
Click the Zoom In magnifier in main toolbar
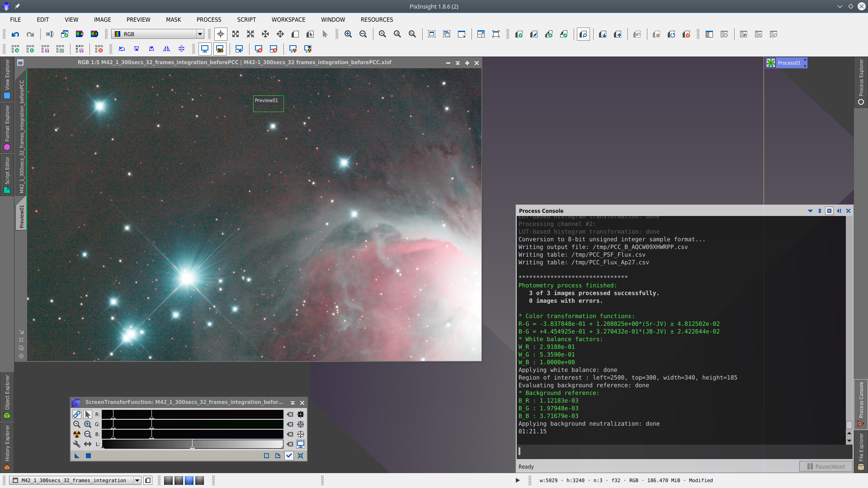tap(348, 34)
